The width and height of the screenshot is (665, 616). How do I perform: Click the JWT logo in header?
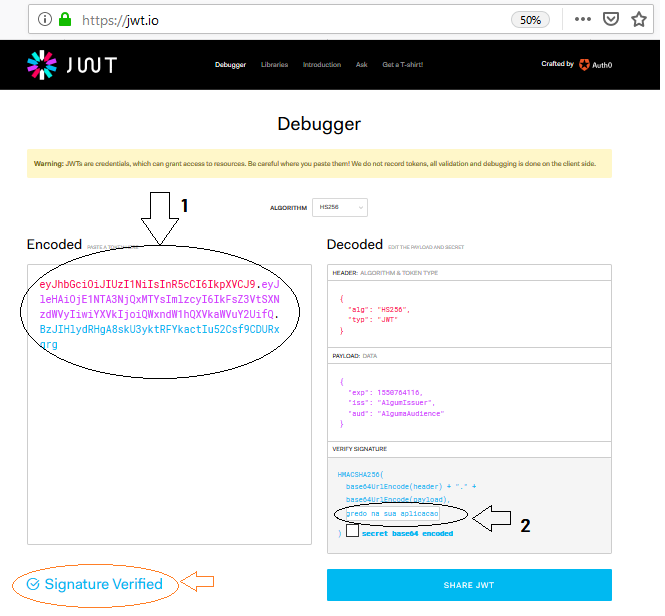pos(72,65)
